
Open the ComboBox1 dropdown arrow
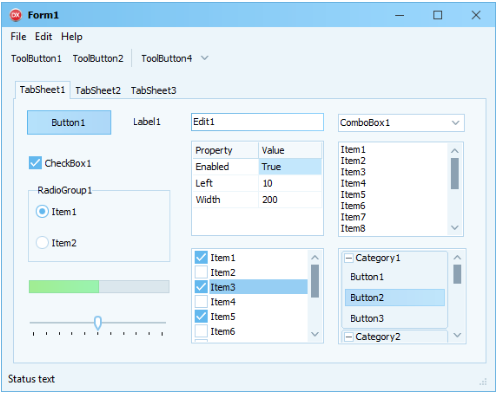[x=455, y=123]
